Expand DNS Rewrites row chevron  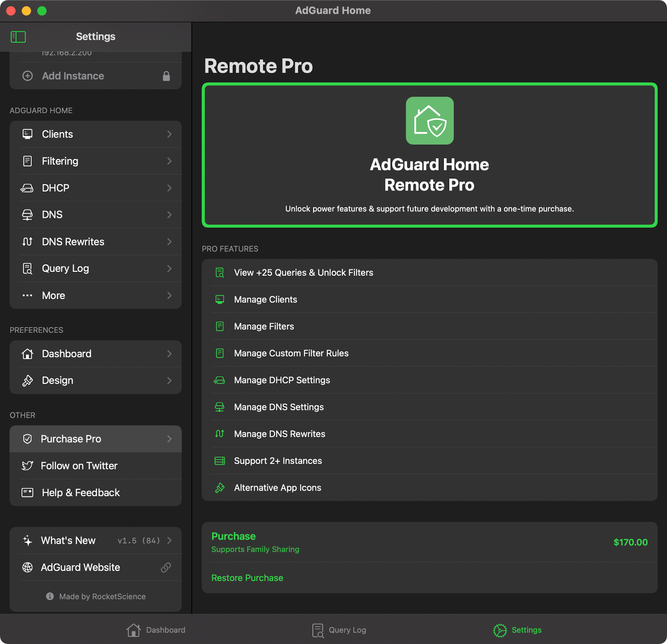(x=169, y=242)
